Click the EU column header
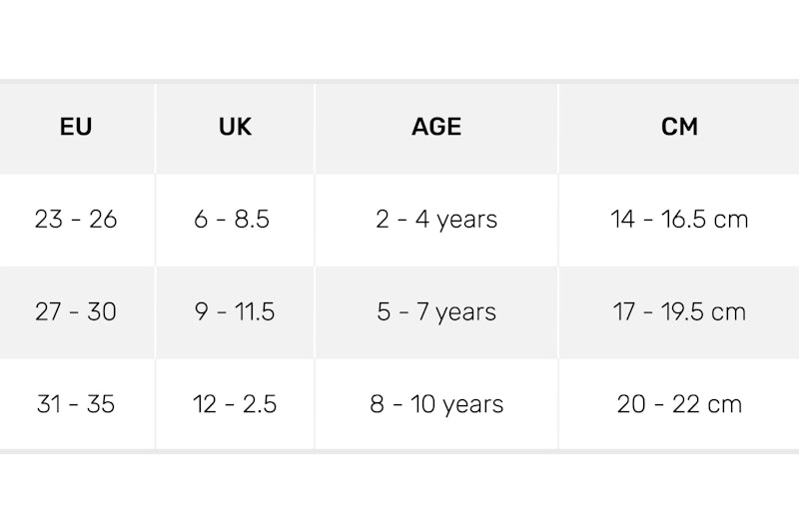This screenshot has width=799, height=532. point(76,127)
